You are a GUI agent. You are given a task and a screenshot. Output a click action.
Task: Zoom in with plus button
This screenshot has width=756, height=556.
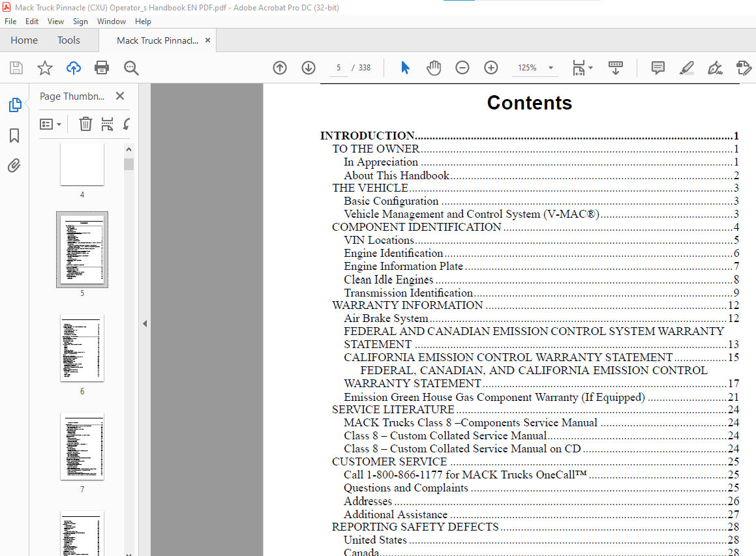[x=491, y=68]
